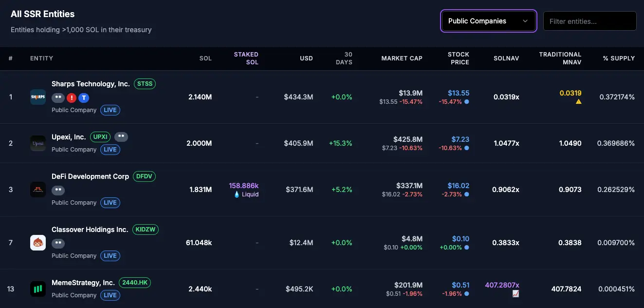Click the 2.140M SOL holding value
This screenshot has height=308, width=644.
click(x=200, y=97)
